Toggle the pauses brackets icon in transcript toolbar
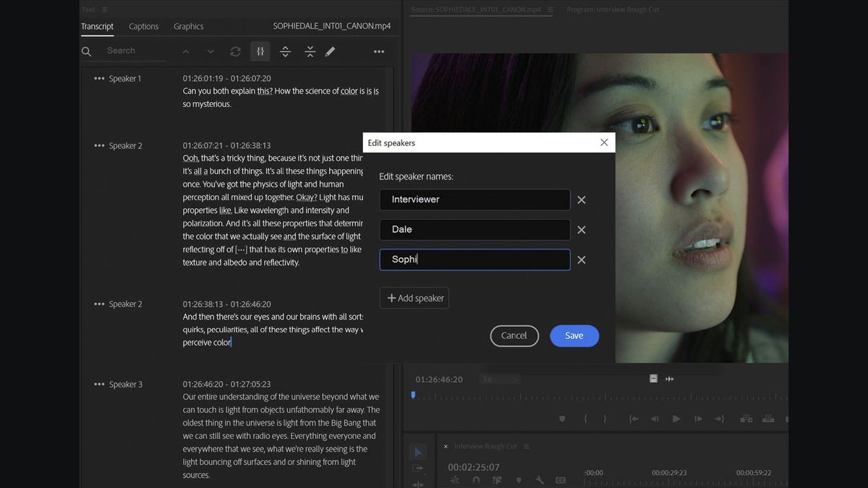This screenshot has width=868, height=488. [260, 51]
